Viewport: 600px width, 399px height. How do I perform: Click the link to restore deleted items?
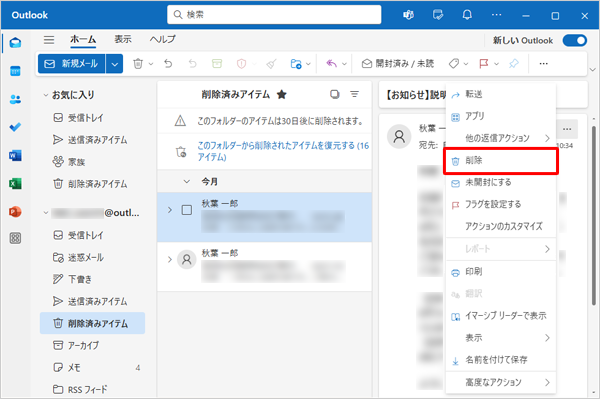click(x=283, y=151)
